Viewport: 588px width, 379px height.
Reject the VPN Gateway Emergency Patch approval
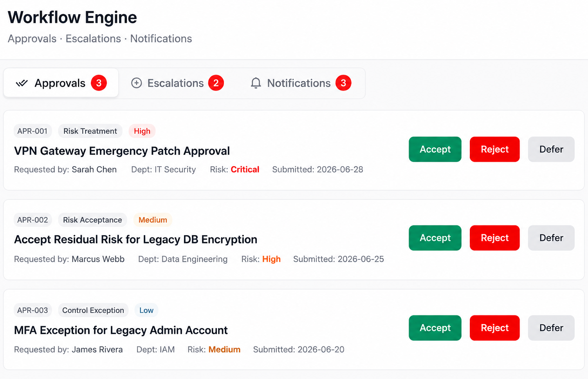pyautogui.click(x=494, y=149)
